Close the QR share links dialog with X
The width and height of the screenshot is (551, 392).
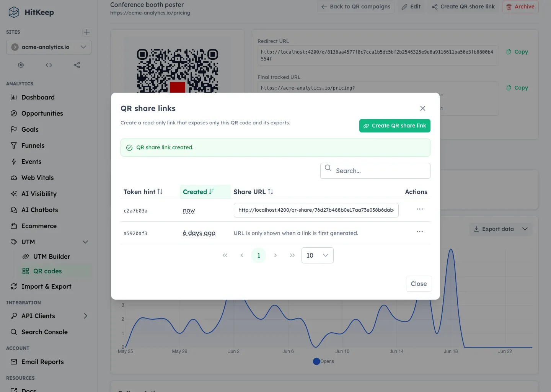click(423, 108)
